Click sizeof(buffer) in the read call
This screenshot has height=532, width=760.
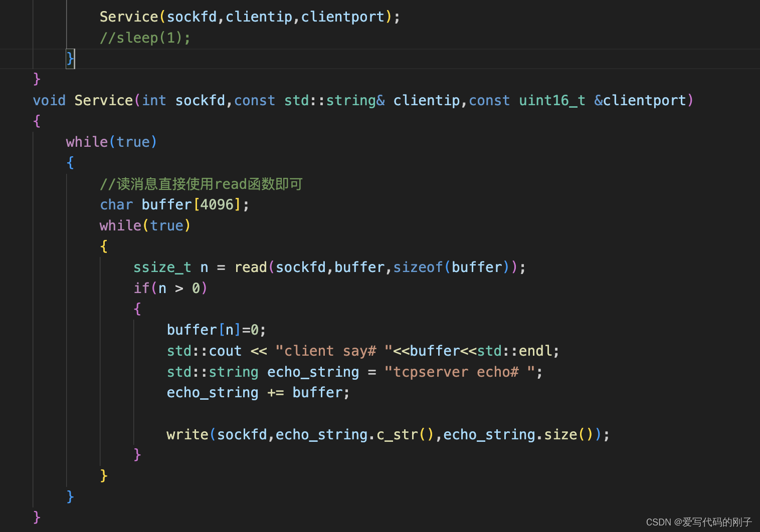[x=451, y=268]
